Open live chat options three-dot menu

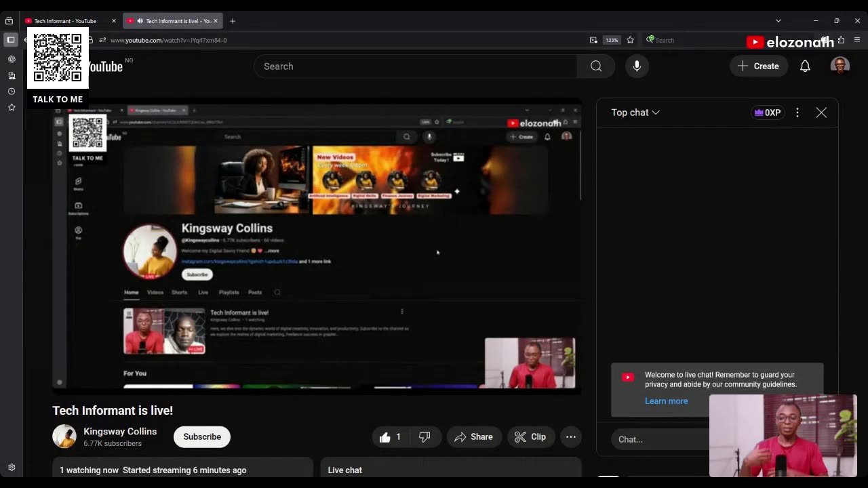coord(797,113)
